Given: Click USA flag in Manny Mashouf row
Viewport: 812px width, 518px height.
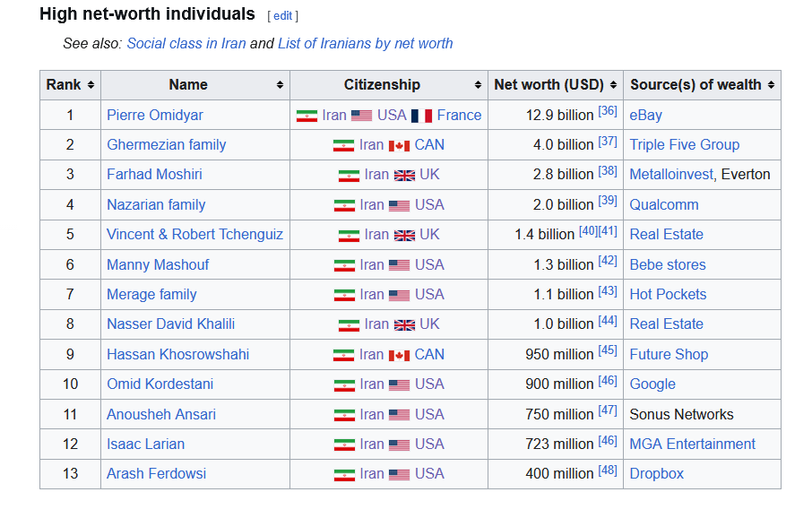Looking at the screenshot, I should click(399, 265).
